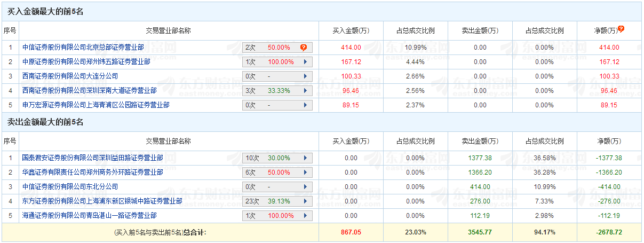This screenshot has height=243, width=644.
Task: Open 中信证券股份有限公司北京总部证券营业部 link
Action: pyautogui.click(x=83, y=48)
